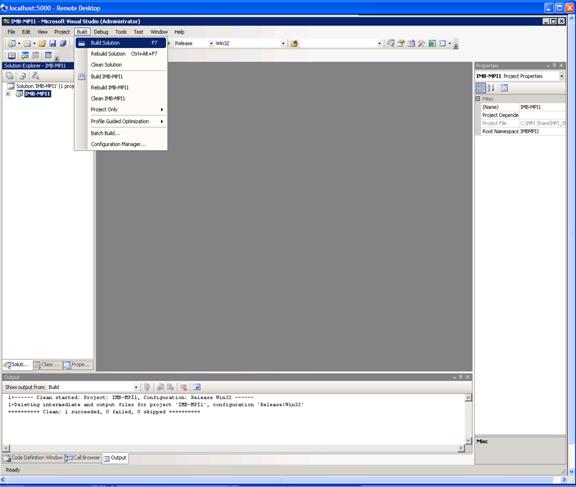
Task: Open Solution Explorer via toolbar icon
Action: pos(390,44)
